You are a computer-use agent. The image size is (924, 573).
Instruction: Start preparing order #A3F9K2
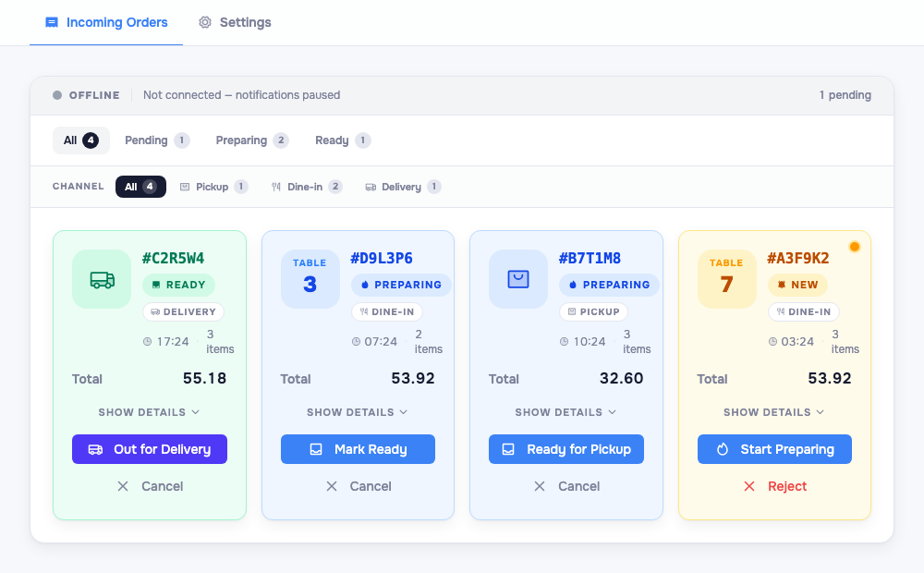[774, 449]
